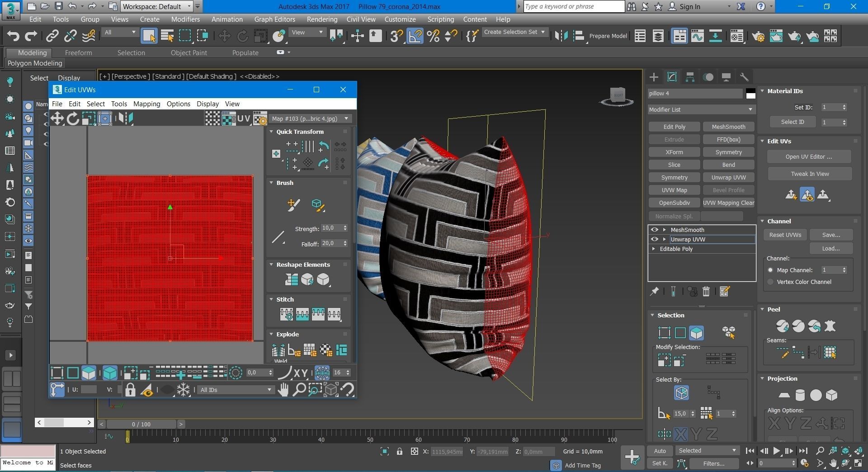
Task: Open the Modifiers menu
Action: tap(185, 19)
